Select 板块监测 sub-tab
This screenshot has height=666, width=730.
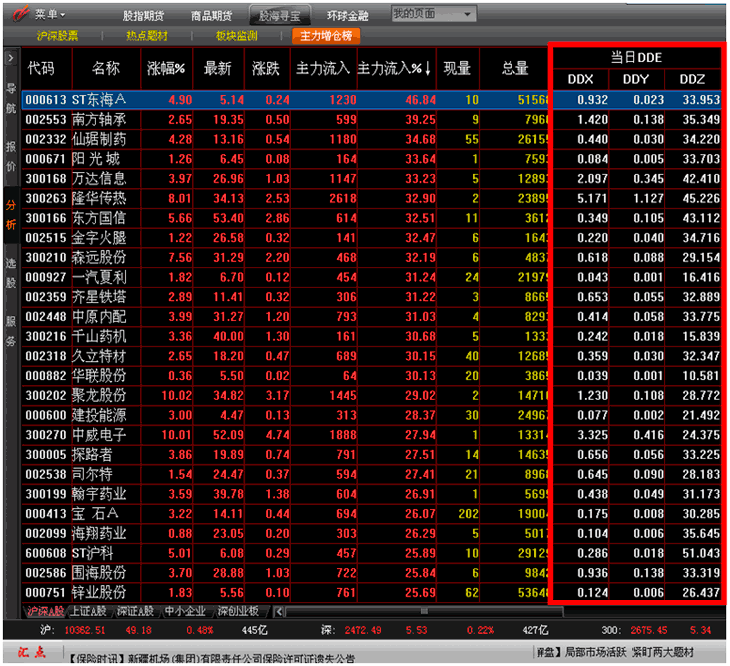click(x=237, y=36)
